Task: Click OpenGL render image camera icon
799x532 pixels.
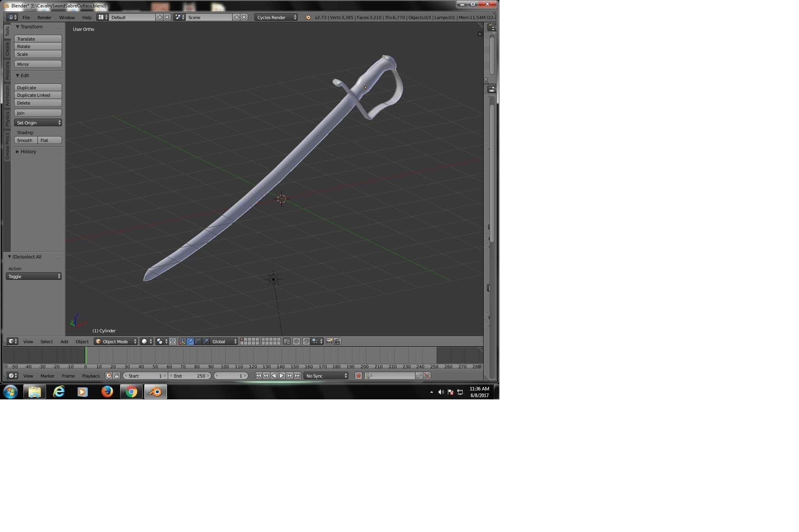Action: point(329,342)
